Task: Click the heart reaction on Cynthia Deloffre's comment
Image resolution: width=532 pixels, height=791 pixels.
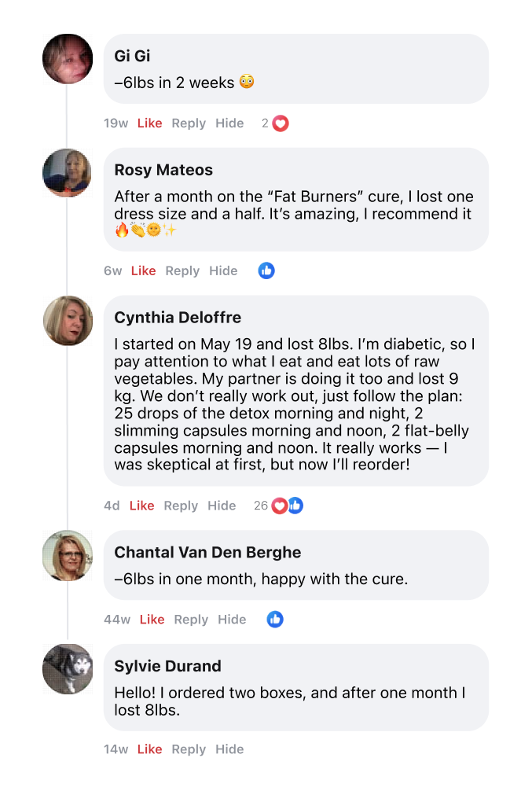Action: click(279, 506)
